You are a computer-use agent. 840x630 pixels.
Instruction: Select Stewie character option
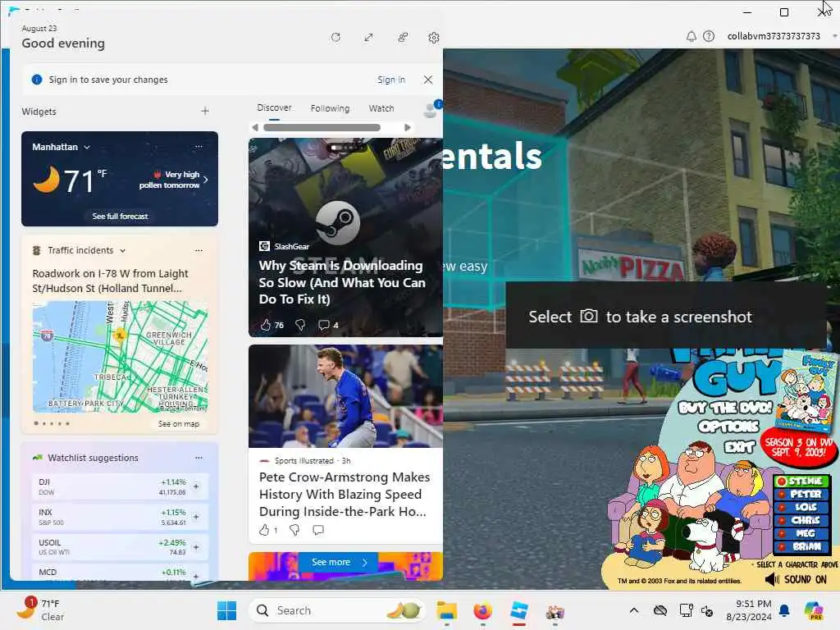click(x=801, y=481)
